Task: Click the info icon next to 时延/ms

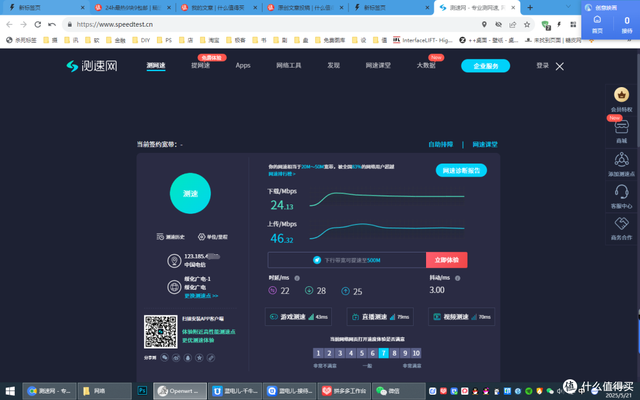Action: [x=297, y=278]
